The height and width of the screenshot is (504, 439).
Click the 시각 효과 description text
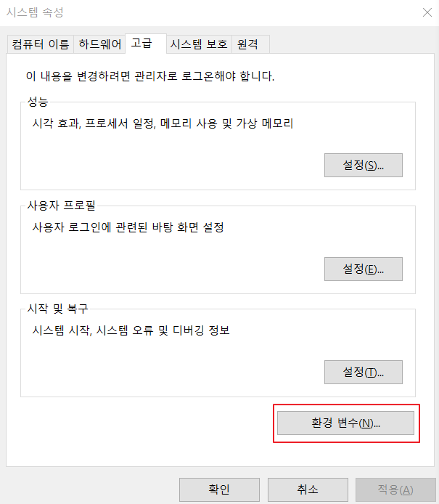pyautogui.click(x=163, y=123)
